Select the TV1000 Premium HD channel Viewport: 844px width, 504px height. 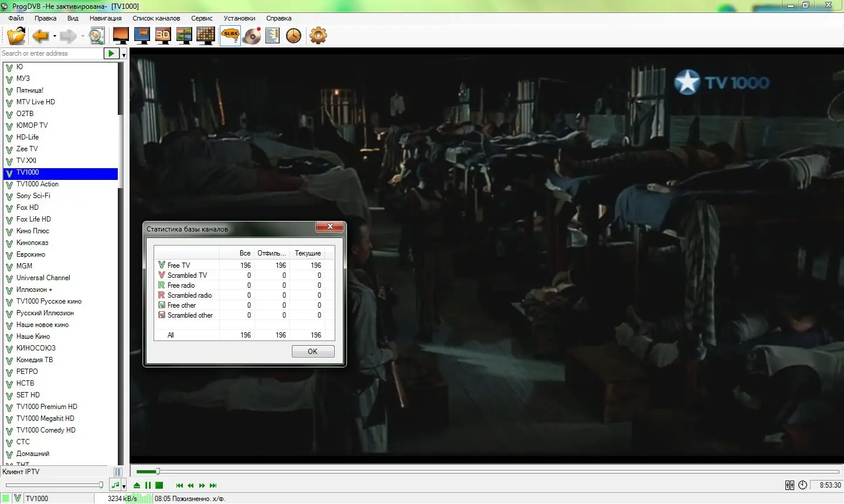[61, 407]
